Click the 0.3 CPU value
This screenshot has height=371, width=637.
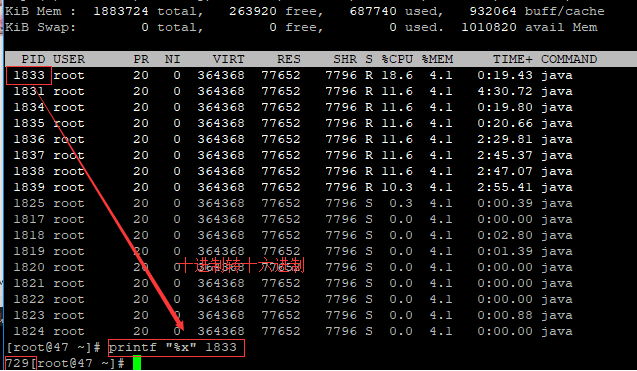[401, 203]
